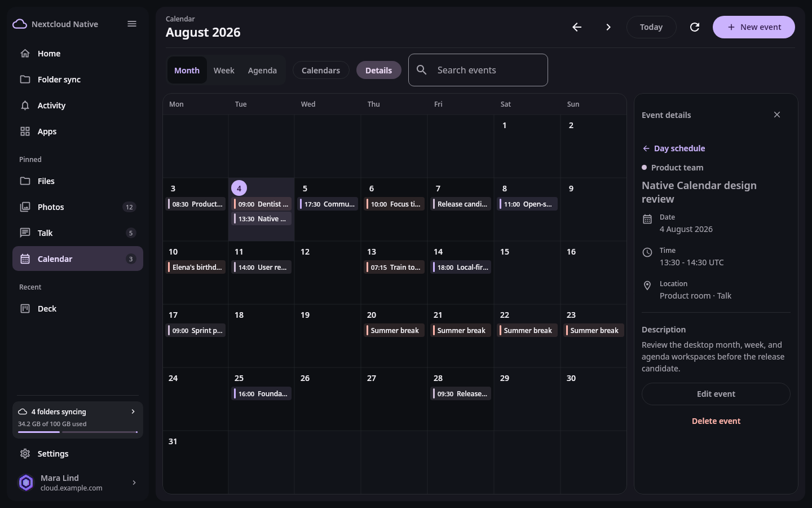
Task: Click the search magnifier icon
Action: point(421,70)
